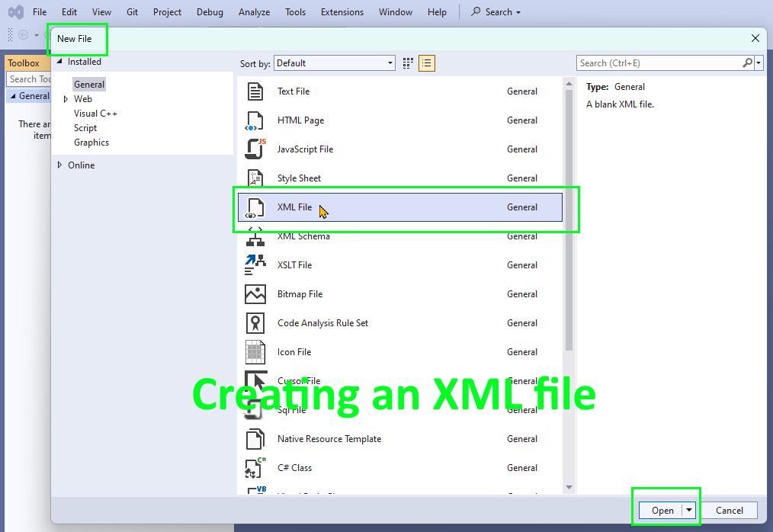Screen dimensions: 773x532
Task: Select the Code Analysis Rule Set icon
Action: [255, 323]
